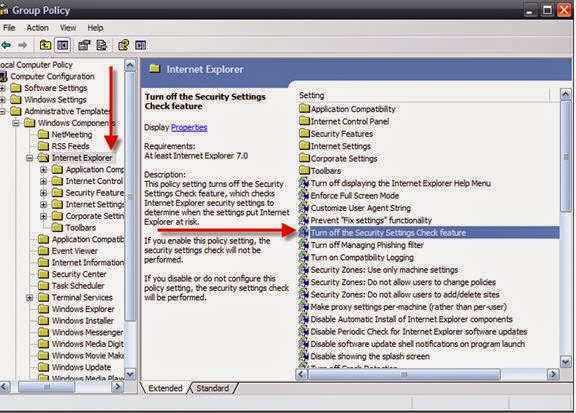Select Disable Periodic Check for Internet Explorer software updates
Viewport: 576px width, 413px height.
click(x=419, y=331)
